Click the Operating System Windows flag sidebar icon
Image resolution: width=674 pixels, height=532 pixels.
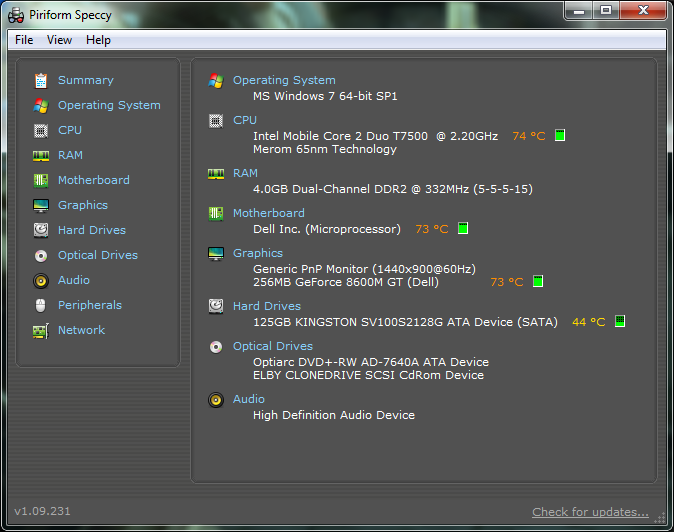41,105
